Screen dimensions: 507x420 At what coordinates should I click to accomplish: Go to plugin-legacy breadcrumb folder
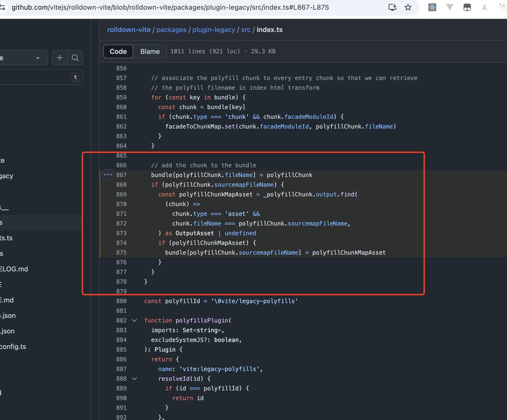pyautogui.click(x=213, y=30)
